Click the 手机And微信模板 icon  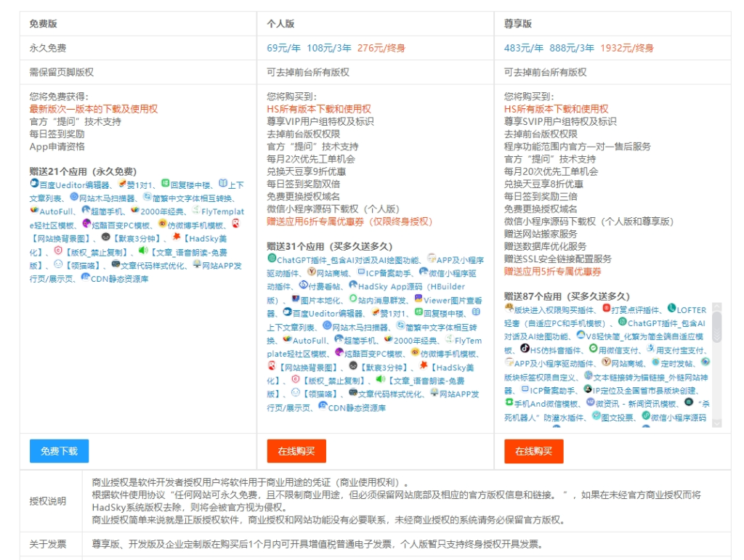[x=509, y=402]
